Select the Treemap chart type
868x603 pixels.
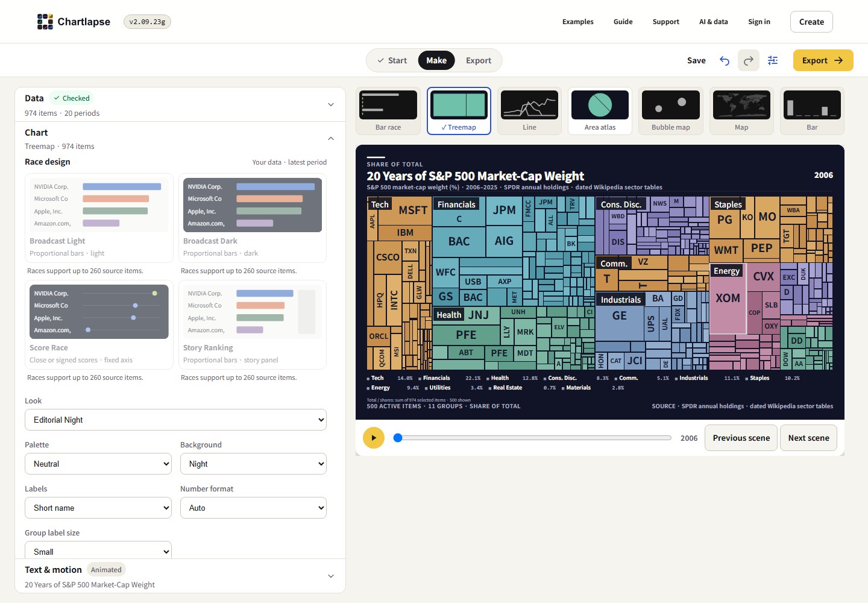[459, 111]
